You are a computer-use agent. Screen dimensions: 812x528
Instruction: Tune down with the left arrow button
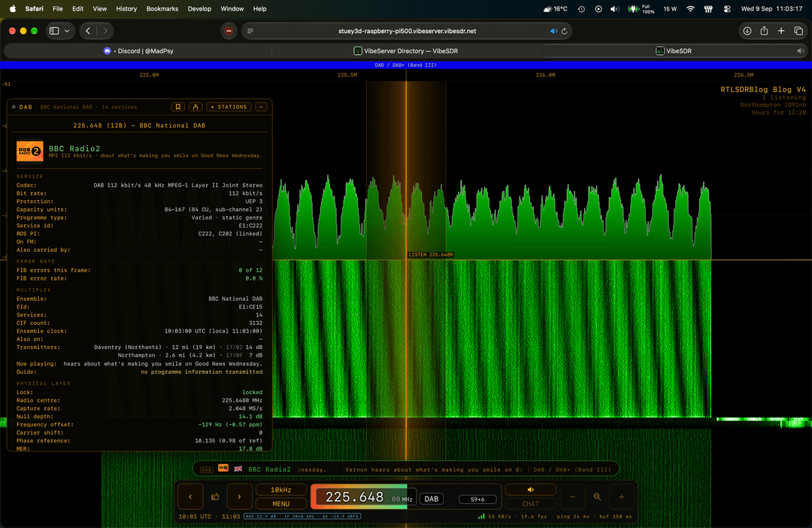[x=190, y=497]
